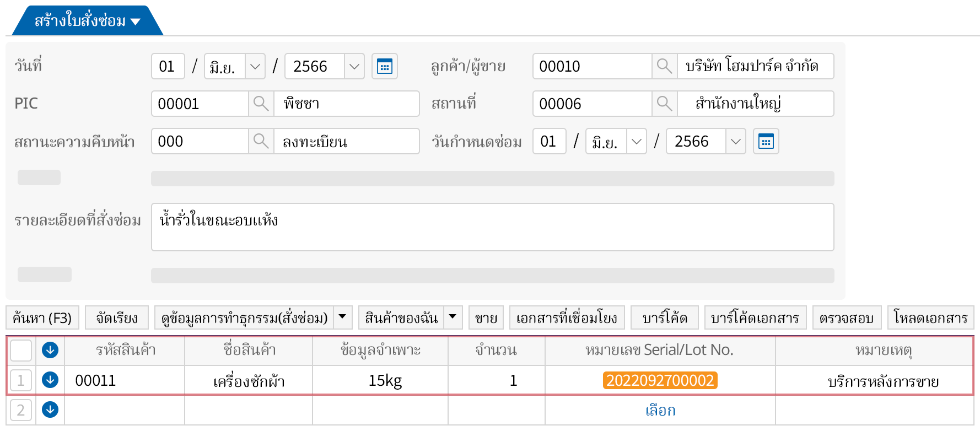The image size is (980, 431).
Task: Click search magnifier next to PIC code
Action: click(261, 104)
